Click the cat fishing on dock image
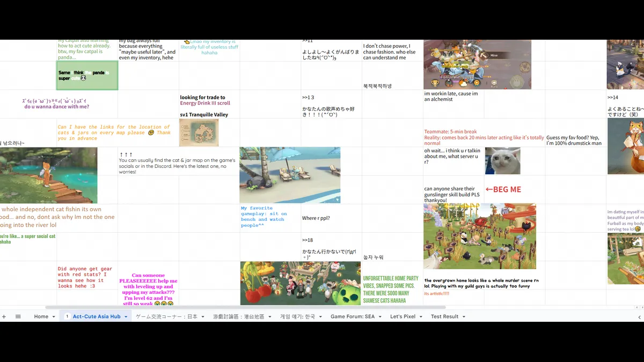This screenshot has height=362, width=644. click(x=48, y=175)
